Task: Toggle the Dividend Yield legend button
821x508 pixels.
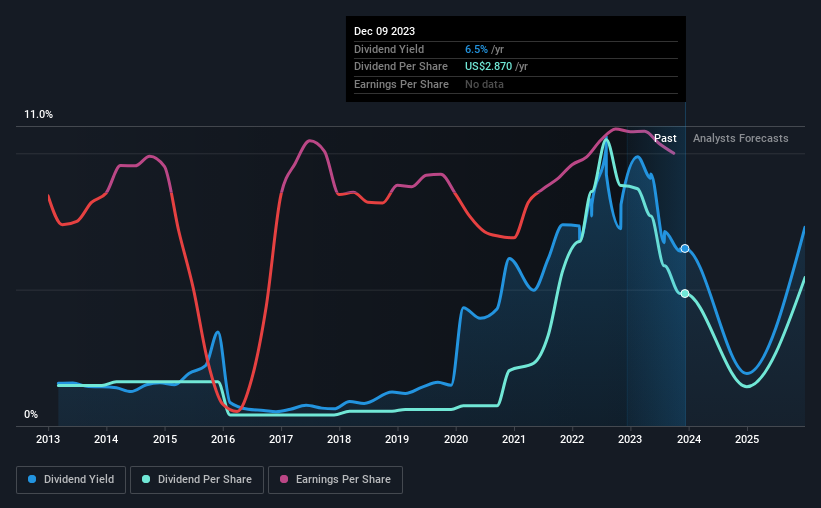Action: pos(71,480)
